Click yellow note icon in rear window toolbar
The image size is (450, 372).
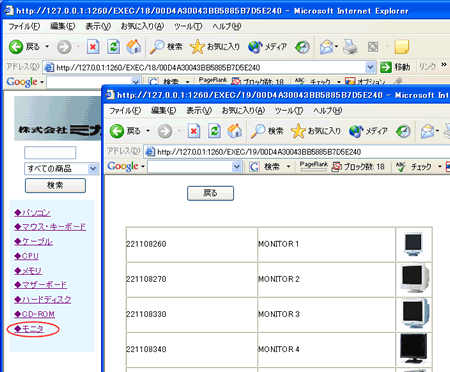pos(402,47)
